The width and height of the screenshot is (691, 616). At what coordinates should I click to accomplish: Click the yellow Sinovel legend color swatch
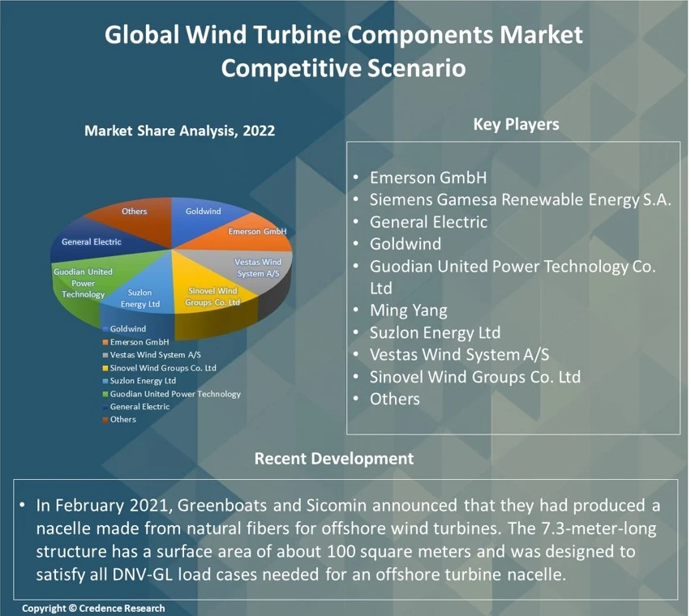[105, 368]
